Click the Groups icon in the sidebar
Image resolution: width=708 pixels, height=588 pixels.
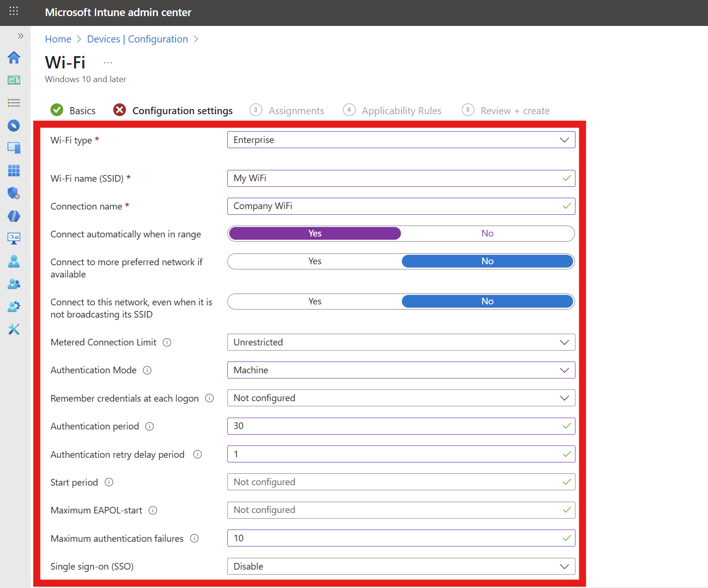pyautogui.click(x=14, y=284)
